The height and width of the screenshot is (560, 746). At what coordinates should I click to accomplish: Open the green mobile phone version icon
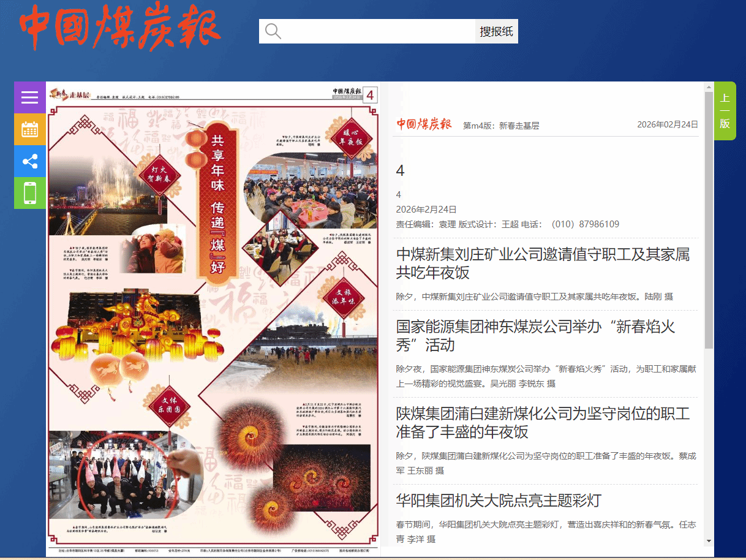pos(30,193)
